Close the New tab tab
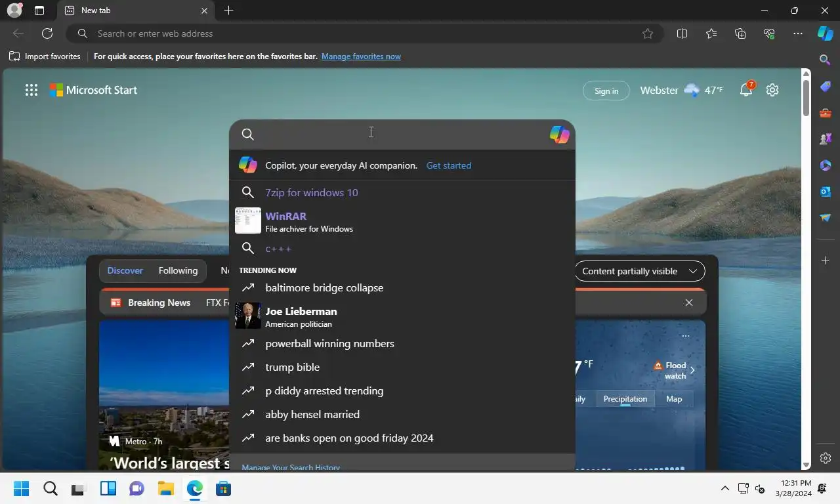 click(x=204, y=10)
